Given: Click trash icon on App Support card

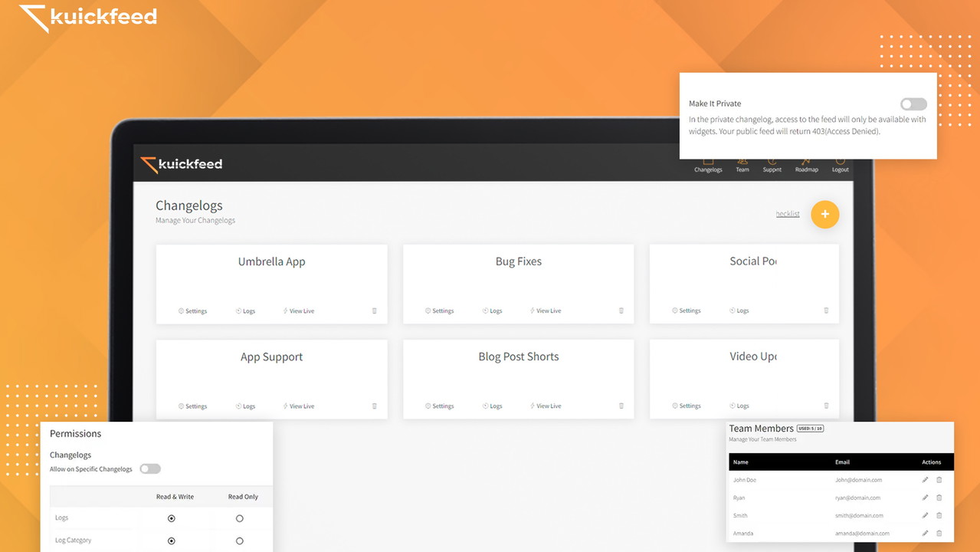Looking at the screenshot, I should click(x=375, y=406).
